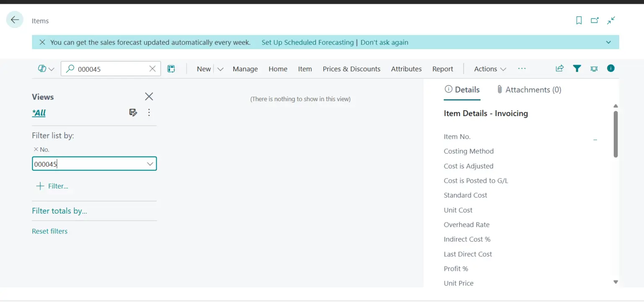Expand the No. filter combo box
Image resolution: width=644 pixels, height=302 pixels.
tap(150, 164)
